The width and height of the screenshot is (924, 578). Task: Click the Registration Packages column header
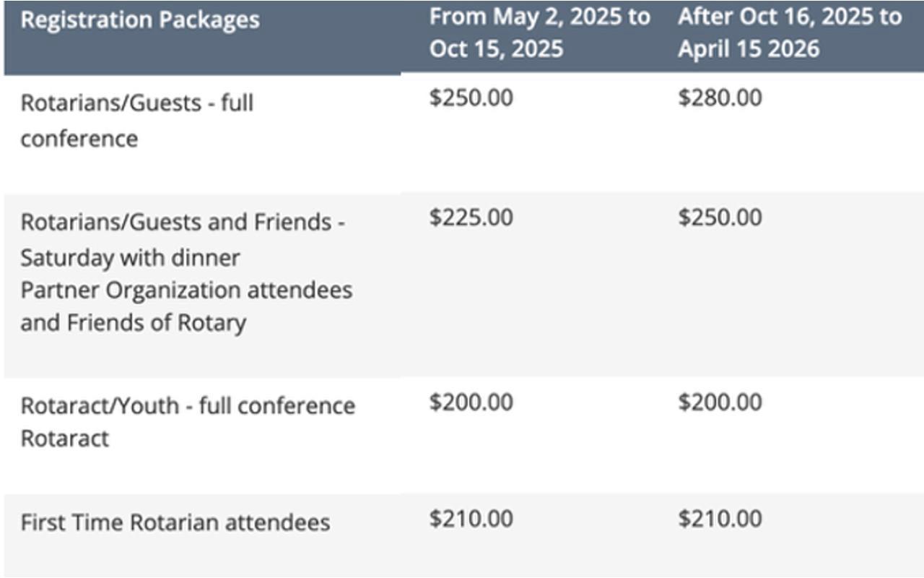coord(139,20)
